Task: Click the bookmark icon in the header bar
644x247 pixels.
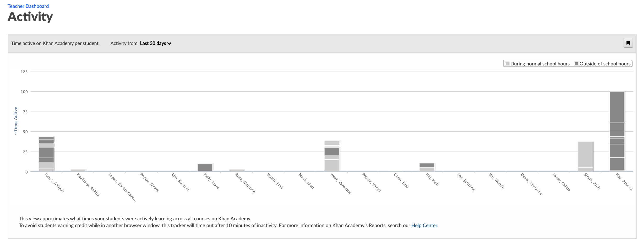Action: pyautogui.click(x=628, y=43)
